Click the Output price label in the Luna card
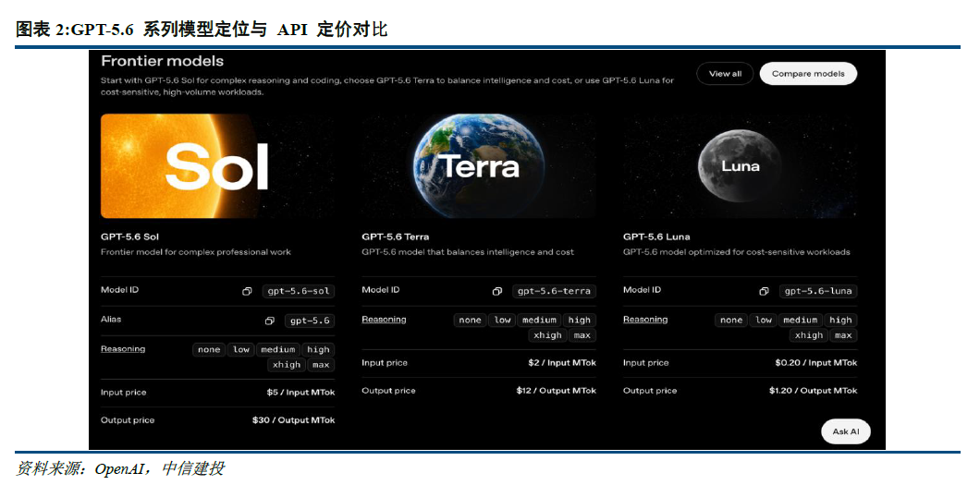 pyautogui.click(x=650, y=391)
